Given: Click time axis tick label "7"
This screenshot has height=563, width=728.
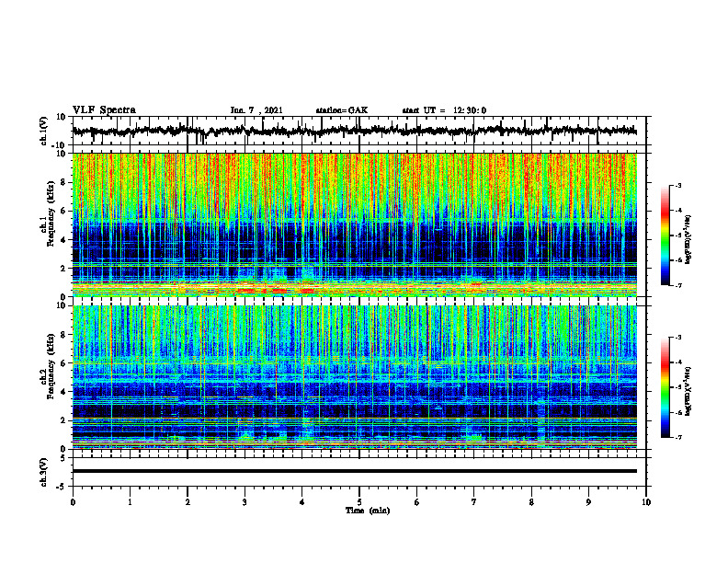Looking at the screenshot, I should [x=474, y=502].
